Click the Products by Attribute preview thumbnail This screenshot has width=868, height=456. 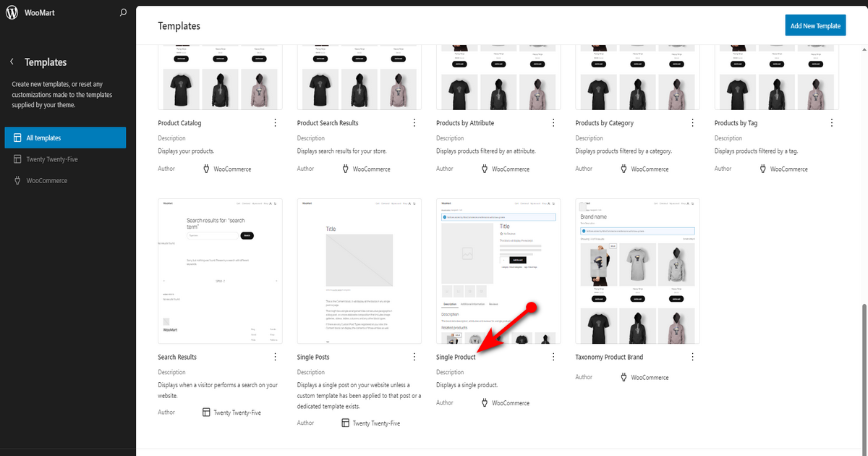coord(498,77)
